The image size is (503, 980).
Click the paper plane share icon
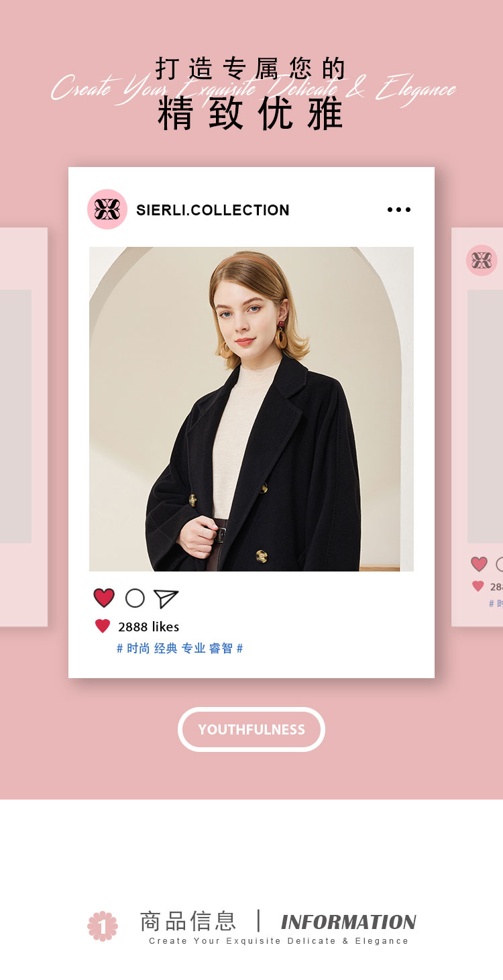point(166,598)
